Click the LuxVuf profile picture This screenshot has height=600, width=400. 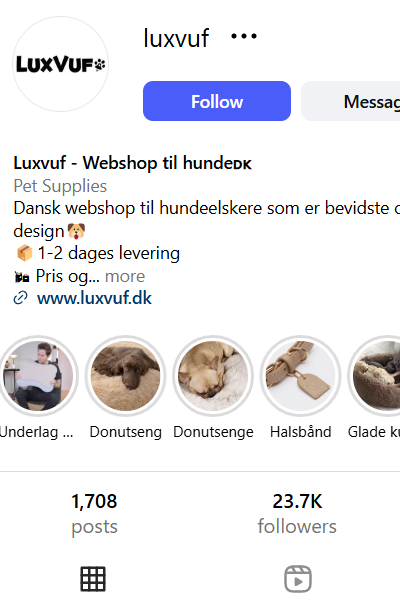[x=60, y=64]
